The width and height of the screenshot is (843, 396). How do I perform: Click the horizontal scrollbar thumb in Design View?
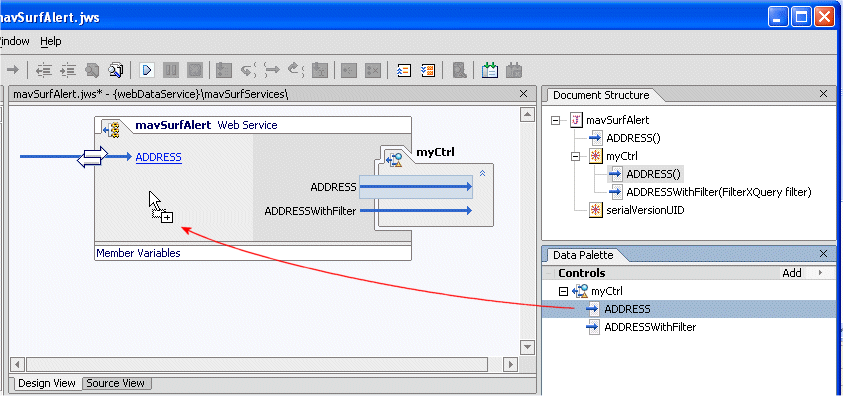[256, 364]
